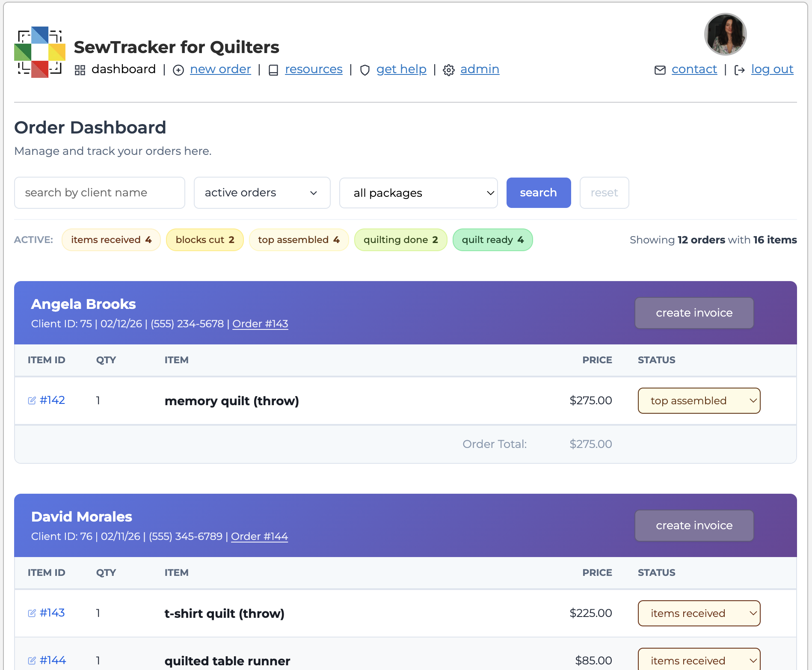Open the status dropdown showing 'top assembled'
Image resolution: width=812 pixels, height=670 pixels.
pyautogui.click(x=699, y=400)
